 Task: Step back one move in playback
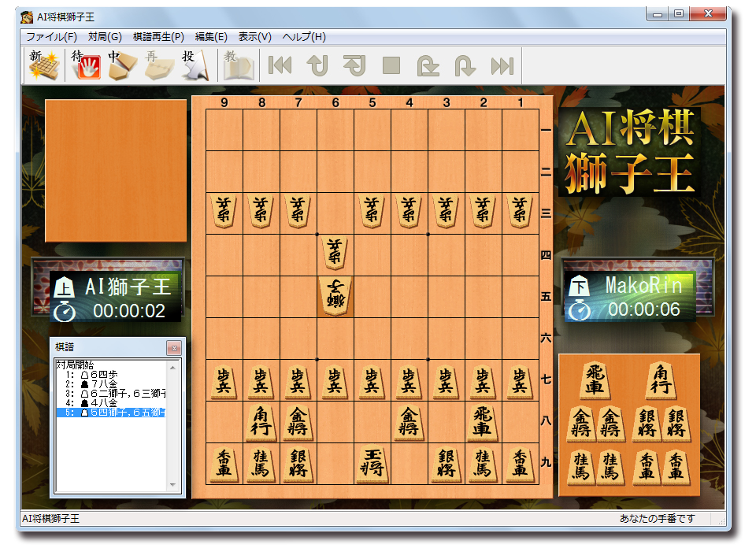tap(354, 65)
